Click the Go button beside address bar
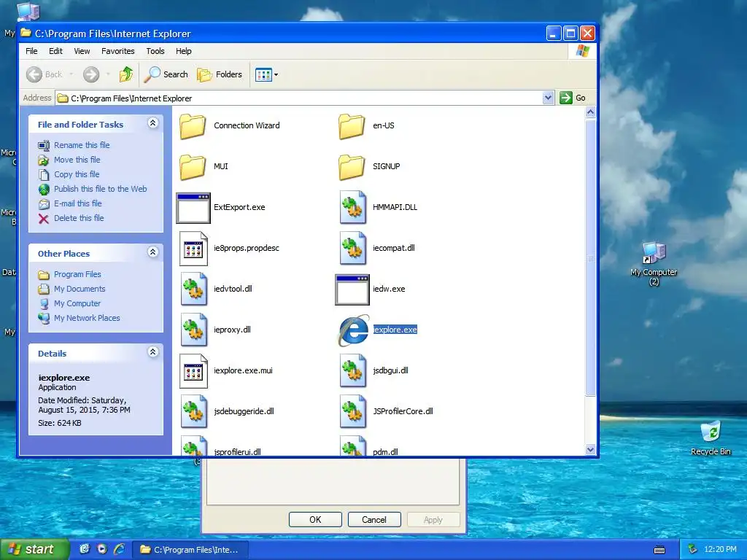Image resolution: width=747 pixels, height=560 pixels. click(x=573, y=98)
